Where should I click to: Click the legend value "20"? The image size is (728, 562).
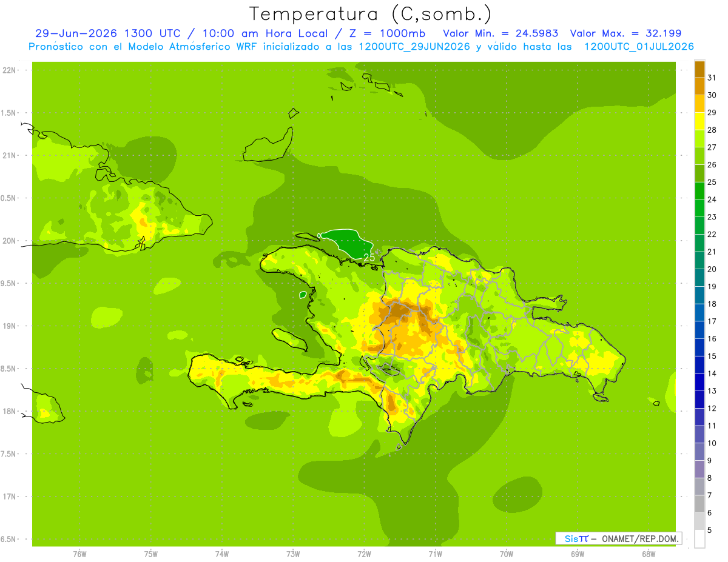712,269
